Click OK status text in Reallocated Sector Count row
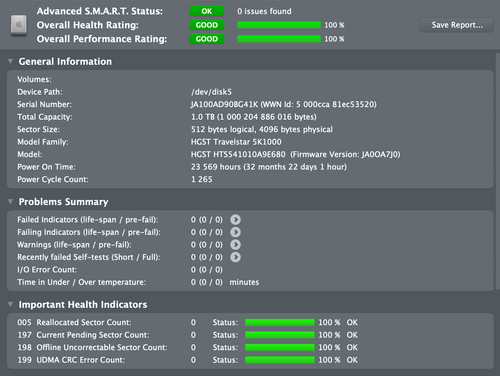The image size is (500, 376). click(x=352, y=322)
